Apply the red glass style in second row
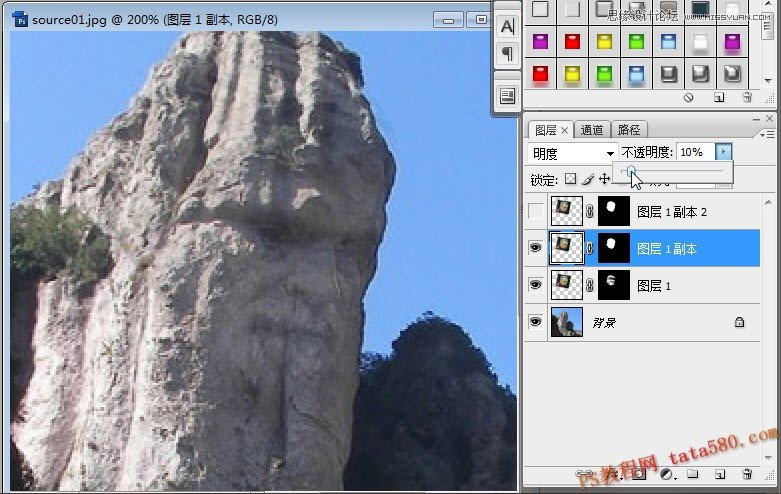The image size is (781, 494). point(572,41)
